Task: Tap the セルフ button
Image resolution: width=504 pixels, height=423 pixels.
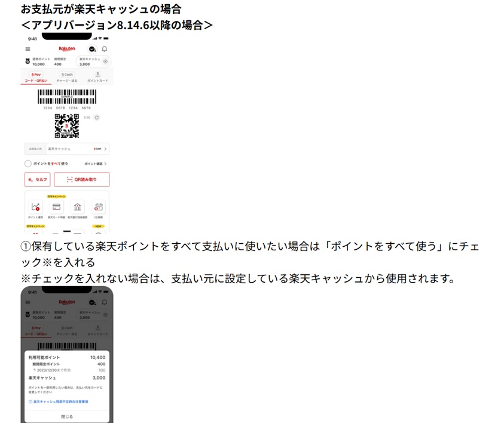Action: (37, 180)
